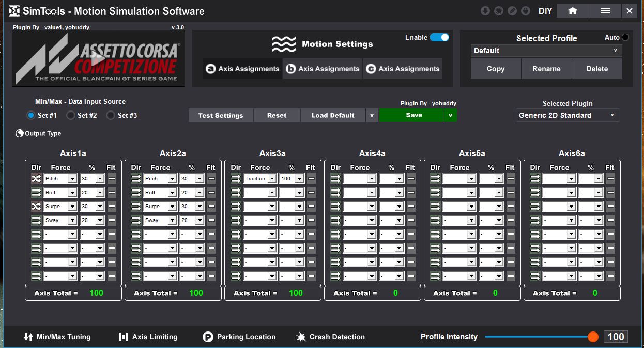This screenshot has width=644, height=348.
Task: Click the Reset button
Action: tap(277, 115)
